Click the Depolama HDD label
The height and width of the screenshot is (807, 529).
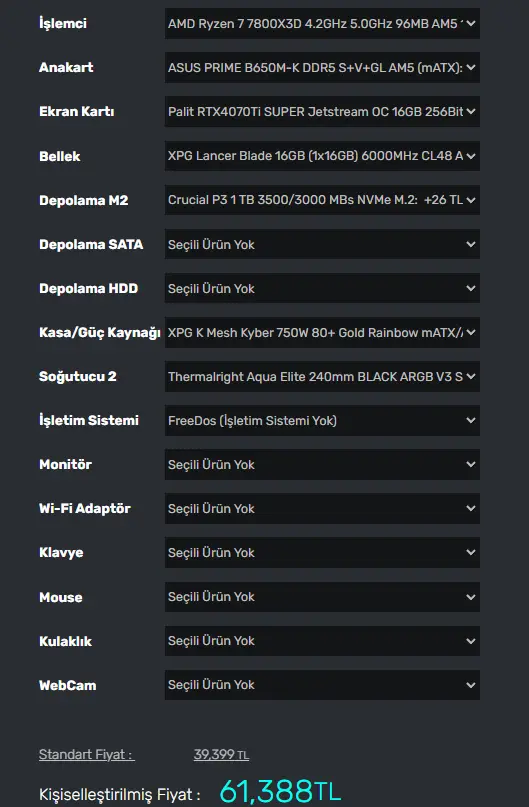coord(89,288)
